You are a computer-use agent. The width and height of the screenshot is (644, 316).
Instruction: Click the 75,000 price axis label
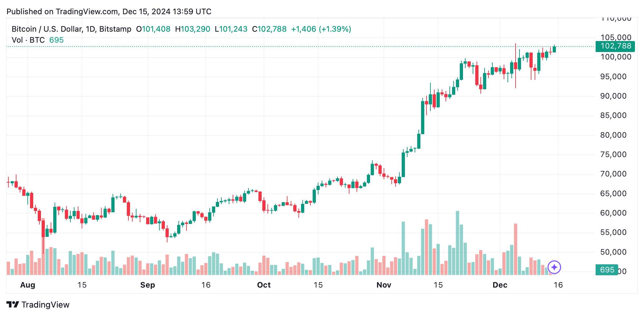tap(613, 154)
